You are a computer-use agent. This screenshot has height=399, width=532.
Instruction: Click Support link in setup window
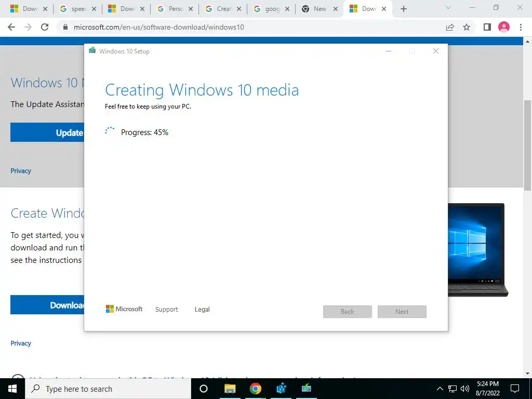point(167,310)
